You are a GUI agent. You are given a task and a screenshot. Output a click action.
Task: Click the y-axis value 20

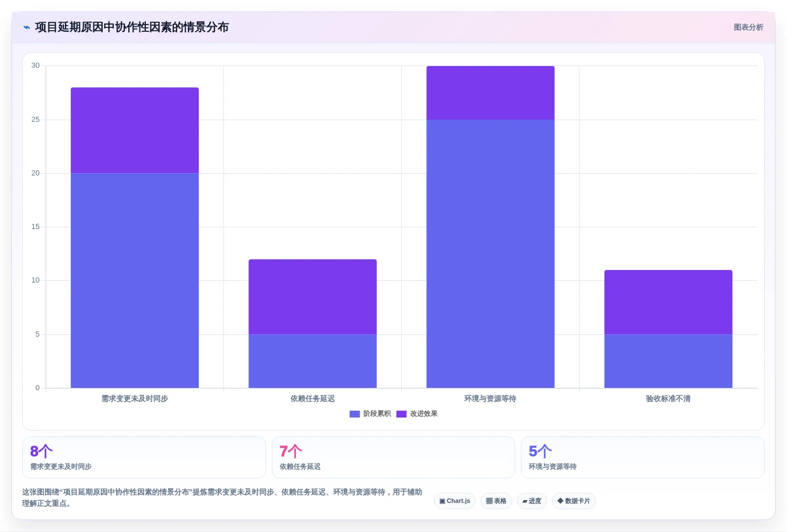click(x=35, y=173)
